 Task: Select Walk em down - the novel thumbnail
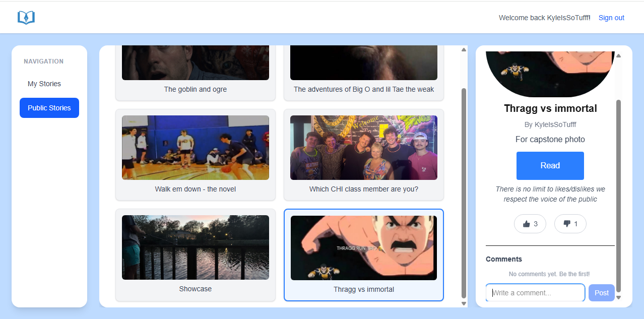[x=196, y=148]
